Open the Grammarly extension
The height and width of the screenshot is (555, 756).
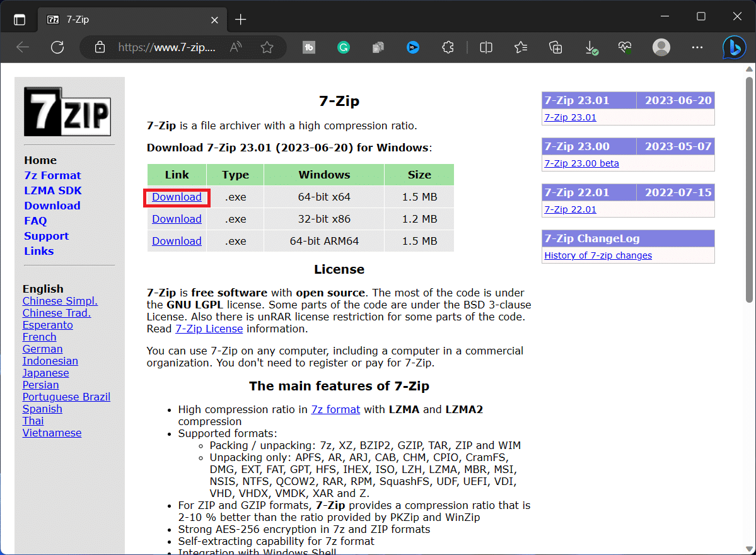(343, 47)
